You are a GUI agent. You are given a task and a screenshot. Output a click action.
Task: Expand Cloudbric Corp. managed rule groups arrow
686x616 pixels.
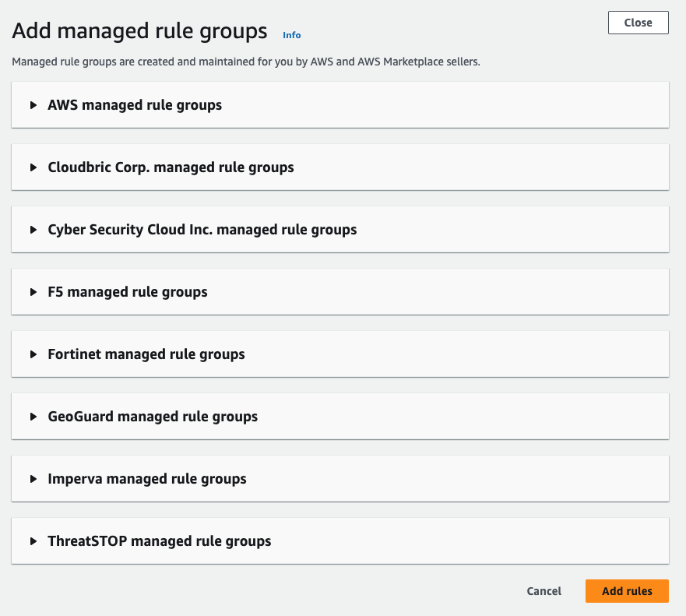[33, 167]
